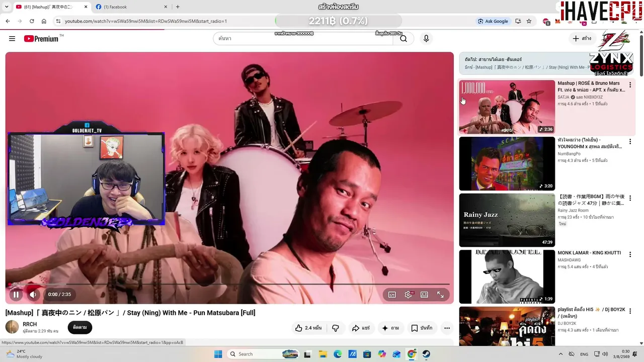
Task: Open options for Rainy Jazz BGM video
Action: point(630,198)
